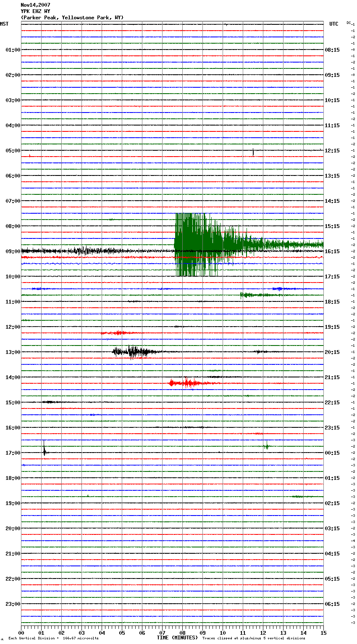Image resolution: width=357 pixels, height=644 pixels.
Task: Click minute tick label 05 on bottom axis
Action: coord(122,633)
